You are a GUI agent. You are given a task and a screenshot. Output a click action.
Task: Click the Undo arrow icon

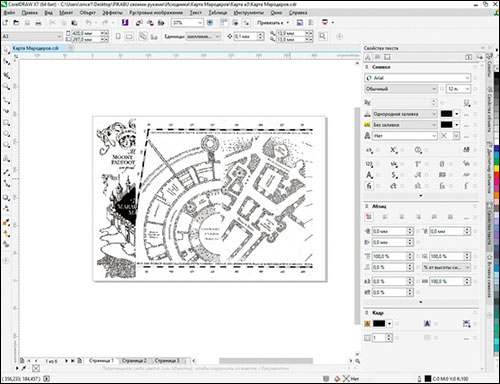coord(88,23)
